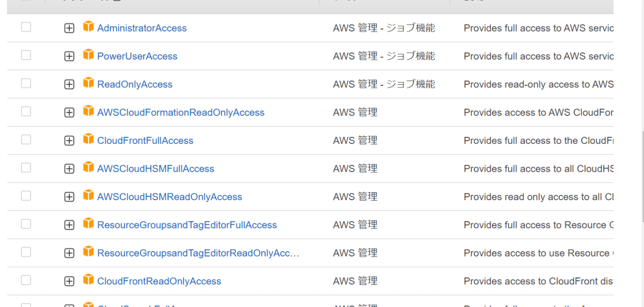This screenshot has height=307, width=644.
Task: Select the AWSCloudHSMFullAccess checkbox
Action: point(26,168)
